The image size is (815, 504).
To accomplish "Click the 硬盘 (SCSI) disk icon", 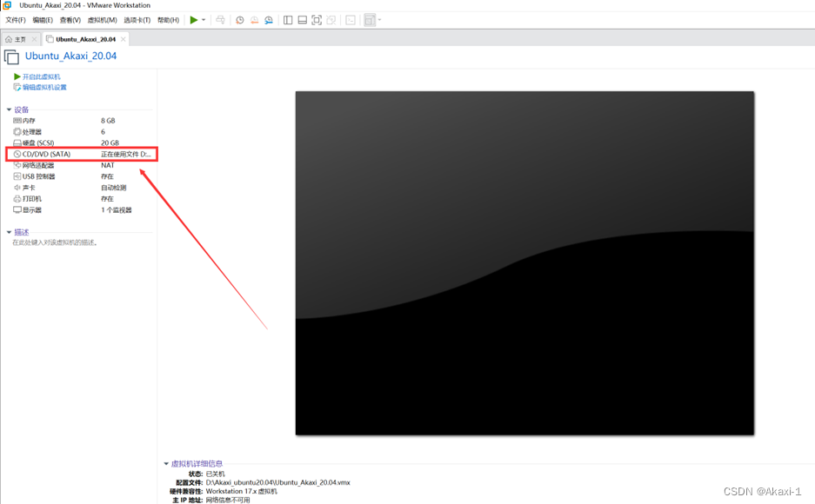I will click(17, 143).
